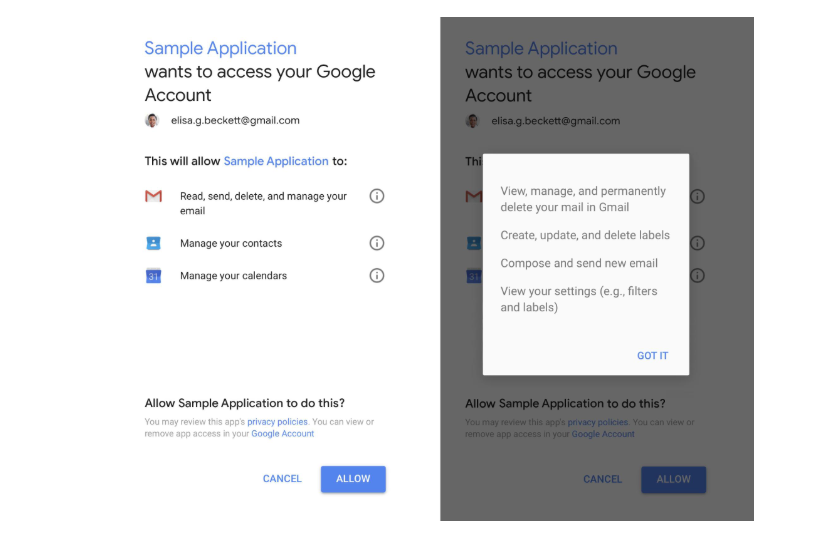The height and width of the screenshot is (546, 840).
Task: Open the dimmed privacy policies link
Action: click(x=597, y=422)
